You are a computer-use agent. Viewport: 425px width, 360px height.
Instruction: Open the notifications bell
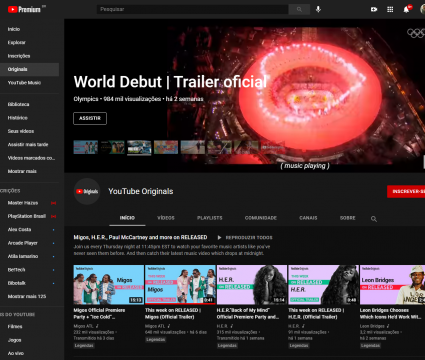(407, 9)
